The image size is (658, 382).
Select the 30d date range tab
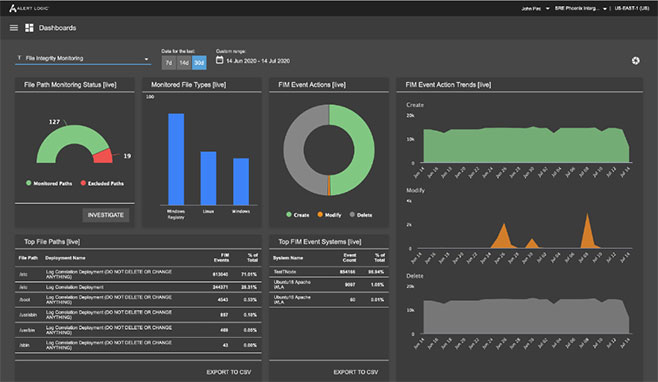[x=199, y=63]
